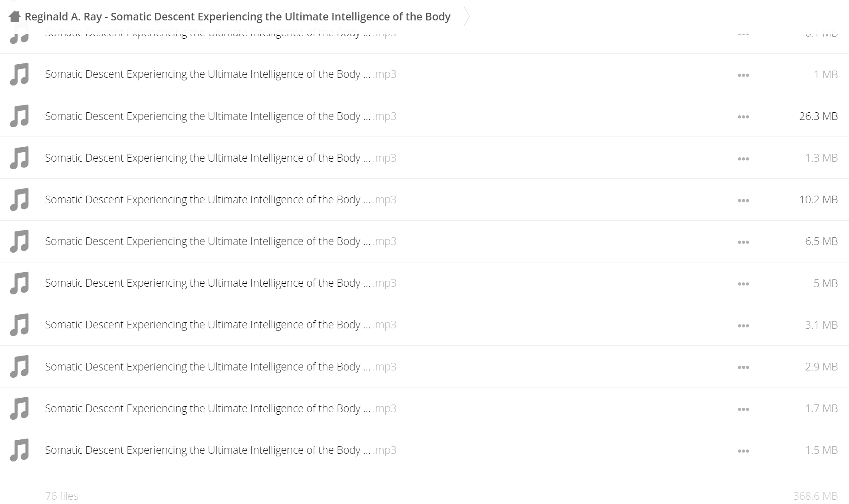Select the 6.5 MB size cell

[x=821, y=241]
